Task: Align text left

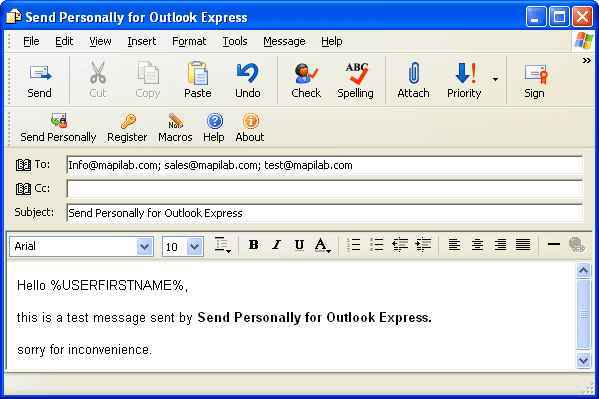Action: pyautogui.click(x=454, y=245)
